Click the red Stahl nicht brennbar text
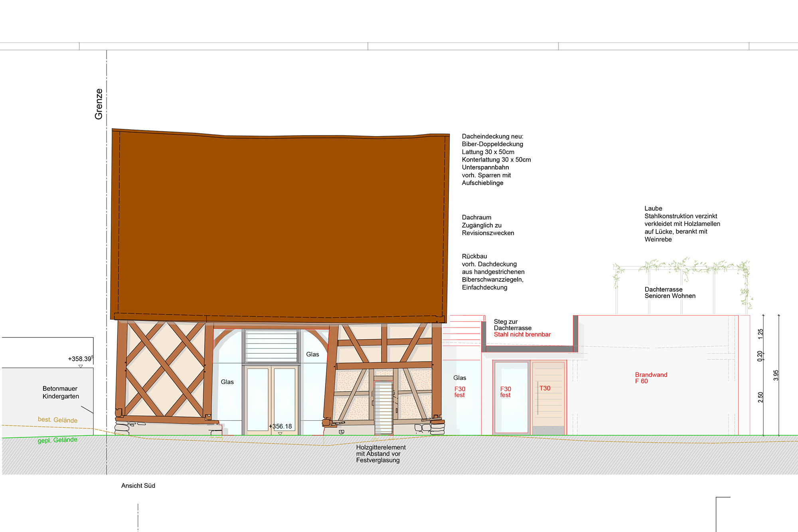 click(522, 334)
